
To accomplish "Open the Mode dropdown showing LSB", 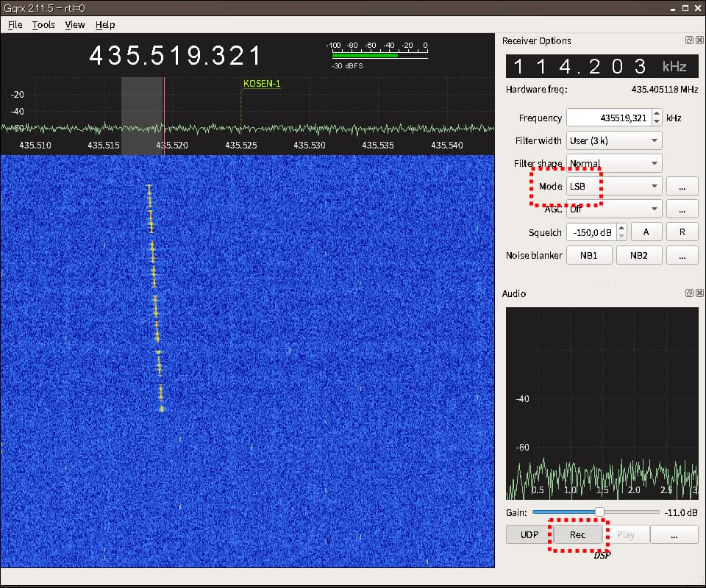I will pos(613,187).
